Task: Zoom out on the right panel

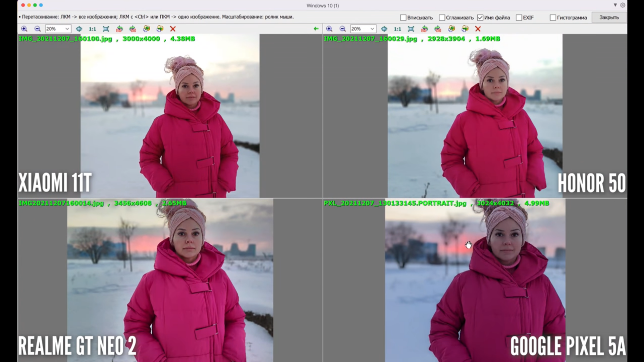Action: coord(342,29)
